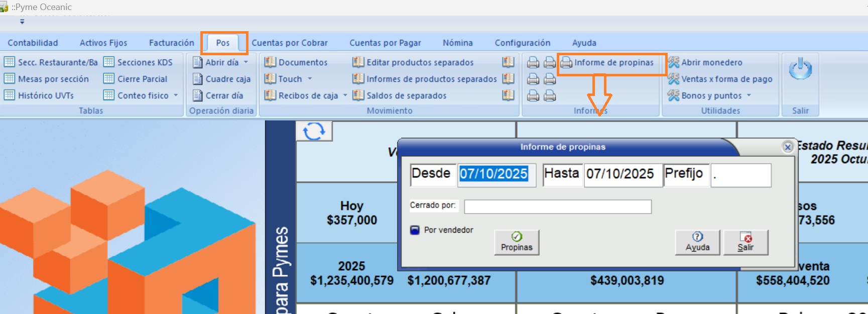Click the Cerrado por text field
Viewport: 868px width, 314px height.
click(557, 206)
